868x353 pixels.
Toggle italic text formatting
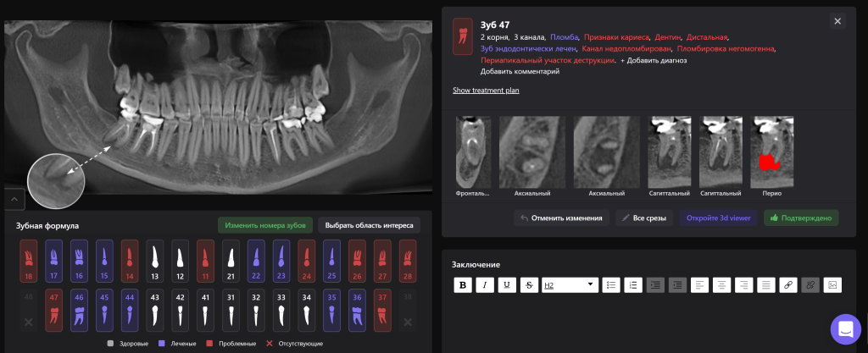484,285
